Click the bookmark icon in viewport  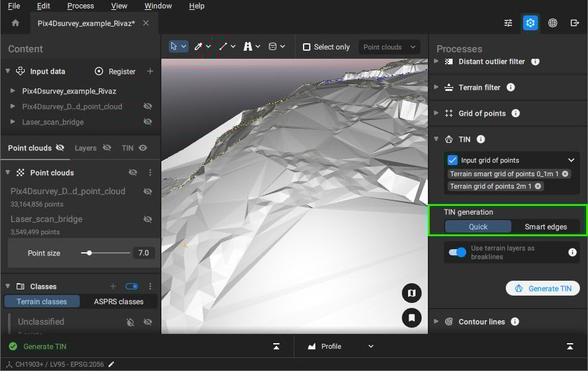tap(411, 318)
